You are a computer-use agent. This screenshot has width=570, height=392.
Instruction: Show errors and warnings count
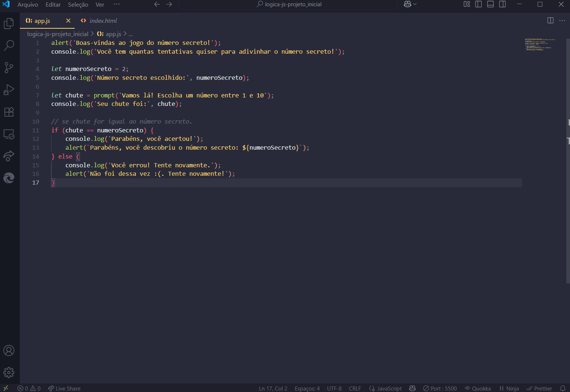click(29, 388)
